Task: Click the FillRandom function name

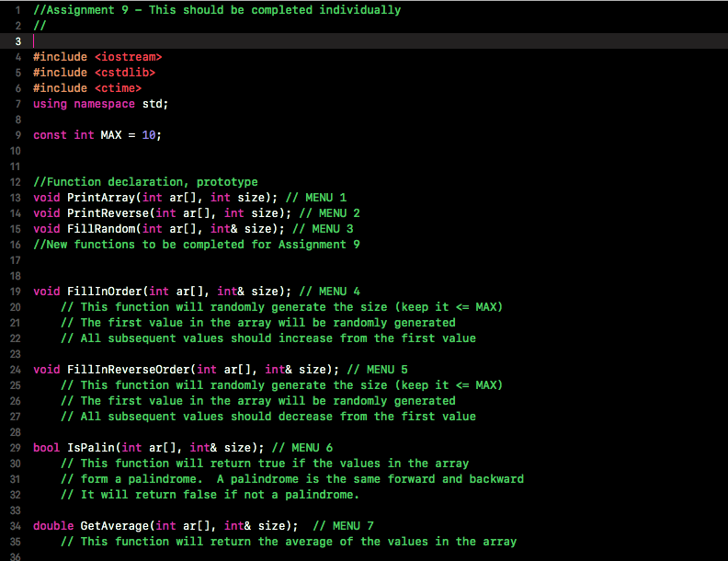Action: pos(101,229)
